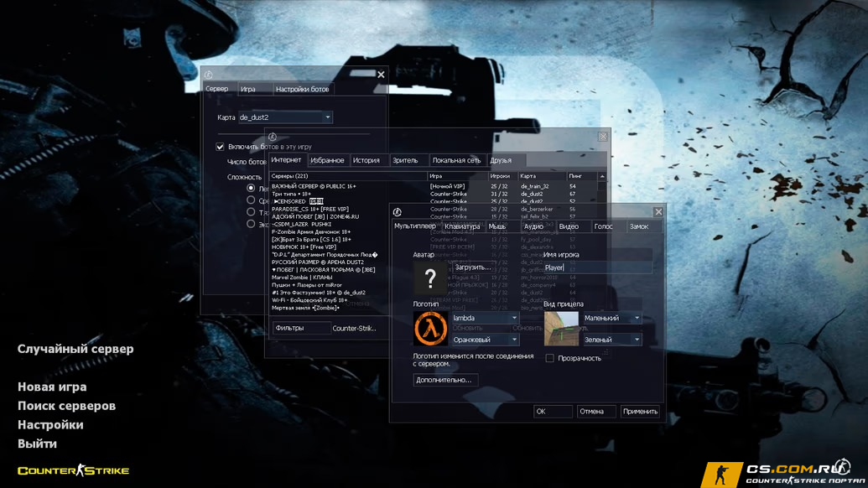The height and width of the screenshot is (488, 868).
Task: Open the Оранжевый logo color dropdown
Action: tap(485, 340)
